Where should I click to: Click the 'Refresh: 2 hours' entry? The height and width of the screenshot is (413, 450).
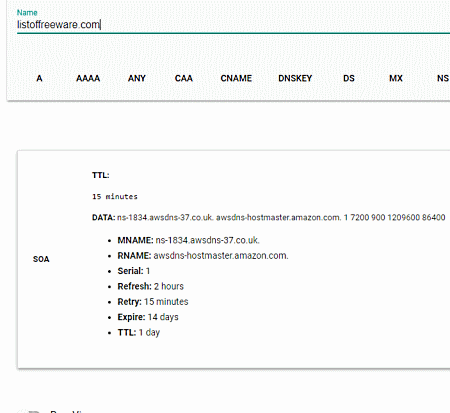click(150, 286)
